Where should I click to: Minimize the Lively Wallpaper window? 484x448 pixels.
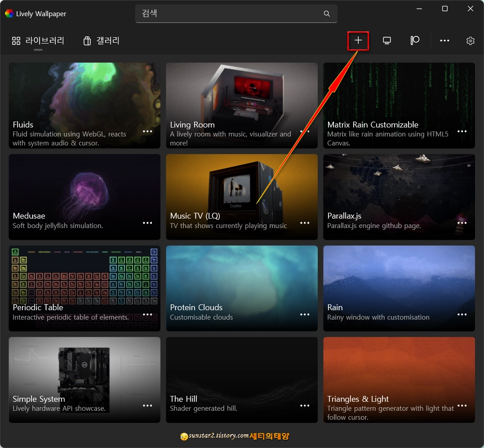(x=419, y=9)
